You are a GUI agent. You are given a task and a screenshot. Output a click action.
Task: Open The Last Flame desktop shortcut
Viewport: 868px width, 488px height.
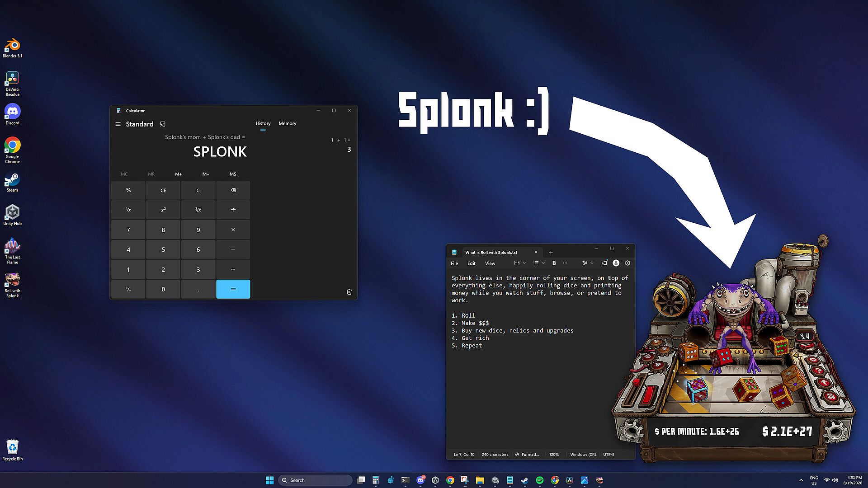tap(12, 251)
